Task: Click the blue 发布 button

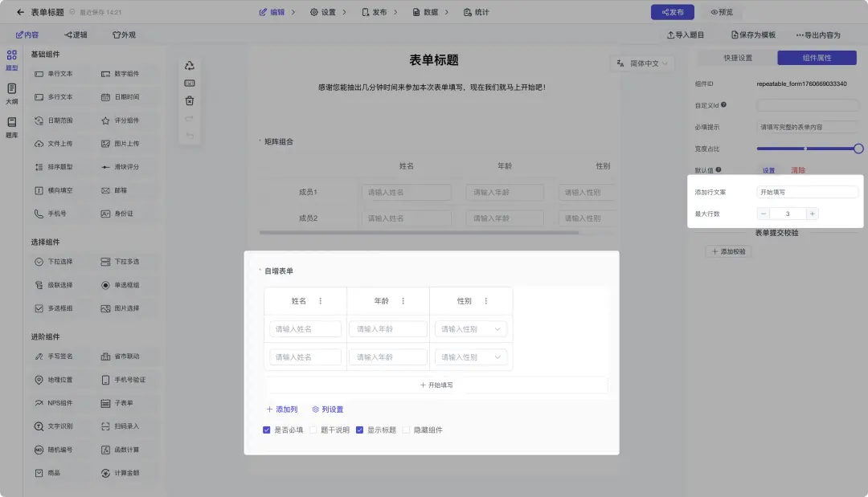Action: [x=673, y=12]
